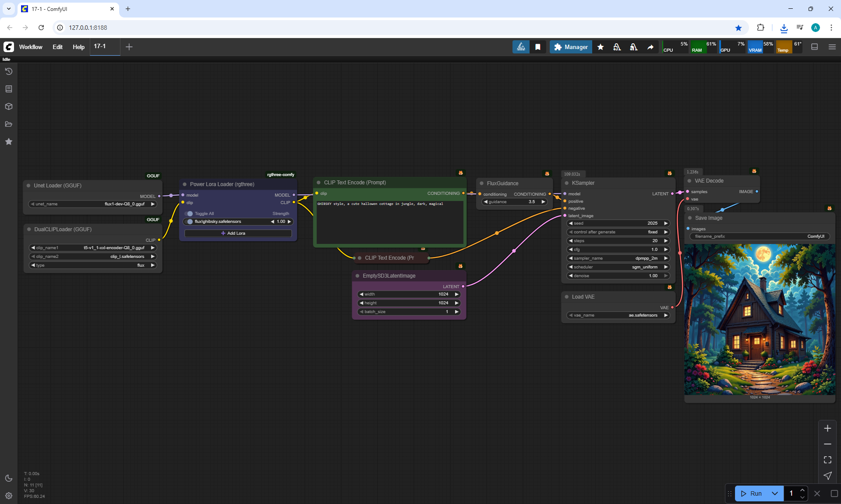
Task: Open the Workflow menu
Action: tap(31, 47)
